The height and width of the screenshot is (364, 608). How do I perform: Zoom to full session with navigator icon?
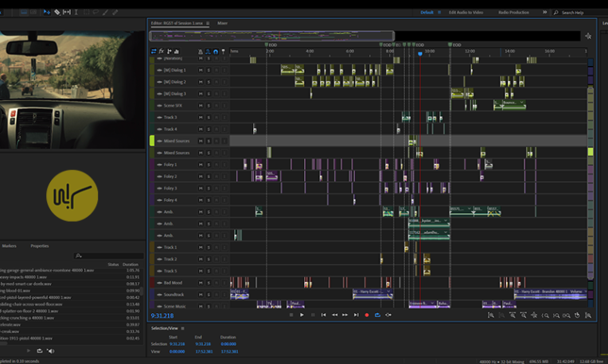tap(588, 36)
